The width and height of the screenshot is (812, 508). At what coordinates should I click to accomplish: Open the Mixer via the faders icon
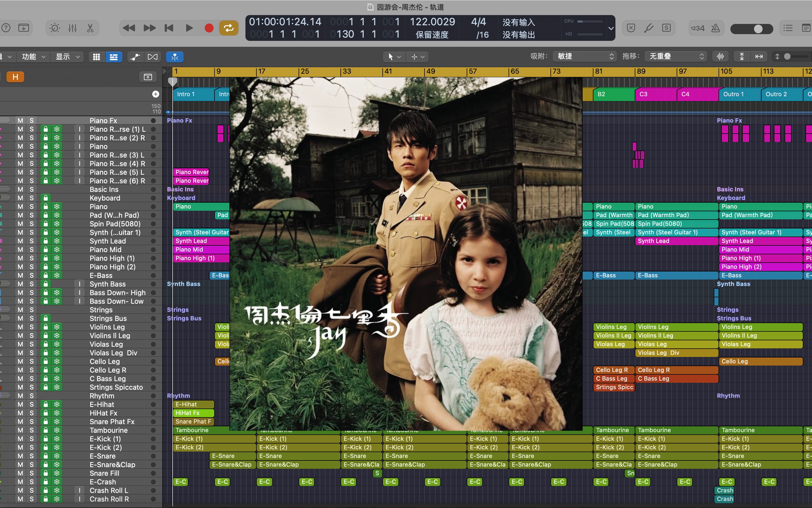(73, 28)
